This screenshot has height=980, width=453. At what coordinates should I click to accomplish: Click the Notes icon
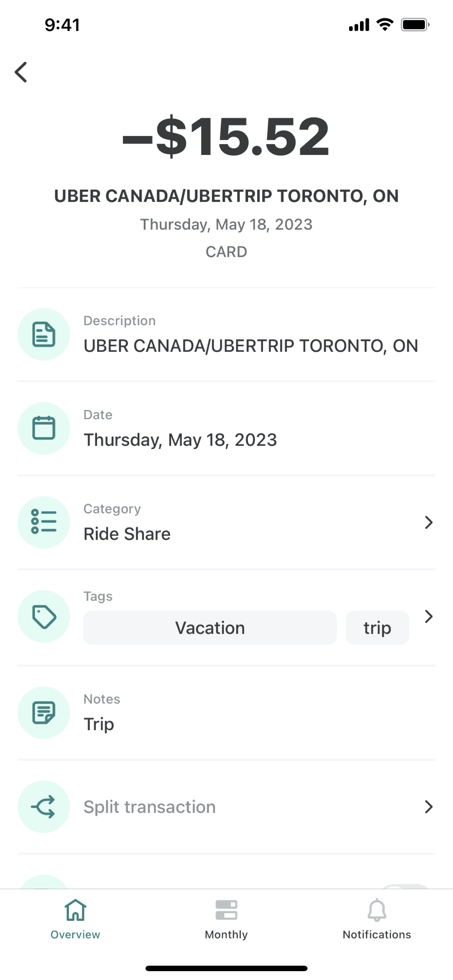tap(43, 712)
